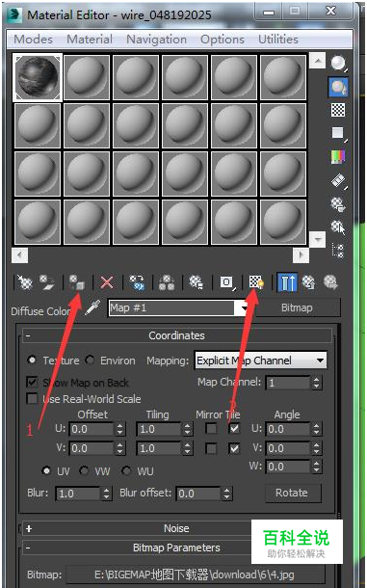Open Sample UV Tiling flyout
This screenshot has width=367, height=588.
point(338,133)
